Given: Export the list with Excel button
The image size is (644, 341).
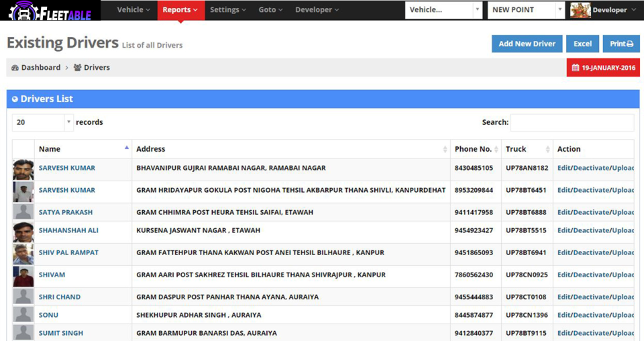Looking at the screenshot, I should [x=582, y=44].
